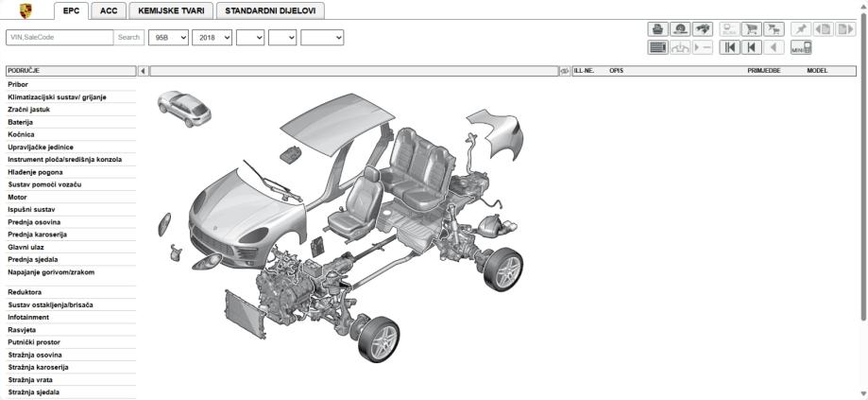Image resolution: width=868 pixels, height=400 pixels.
Task: Collapse panel with left arrow button
Action: (x=143, y=71)
